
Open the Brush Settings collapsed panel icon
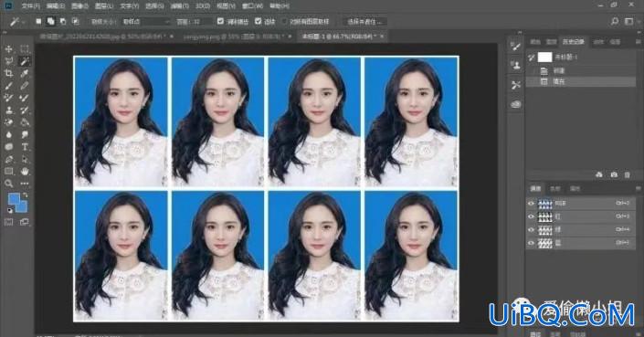515,46
